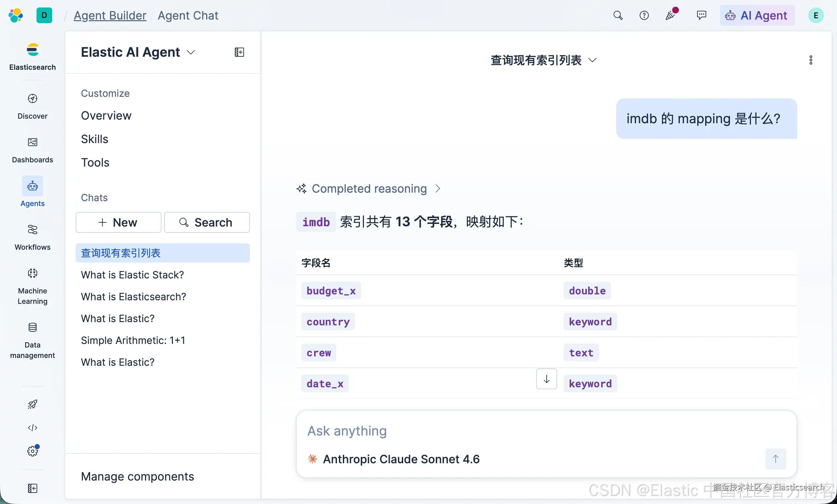Start a New chat
This screenshot has height=504, width=837.
tap(118, 222)
